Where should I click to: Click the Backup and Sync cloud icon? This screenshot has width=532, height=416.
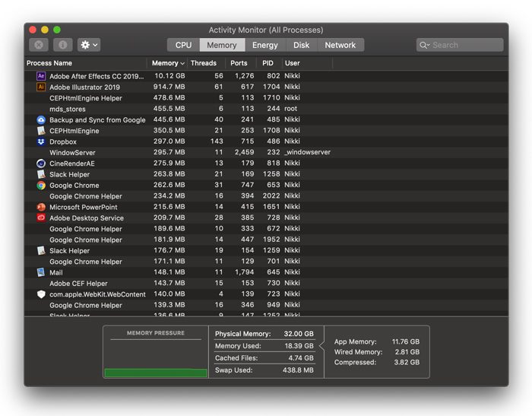click(41, 120)
